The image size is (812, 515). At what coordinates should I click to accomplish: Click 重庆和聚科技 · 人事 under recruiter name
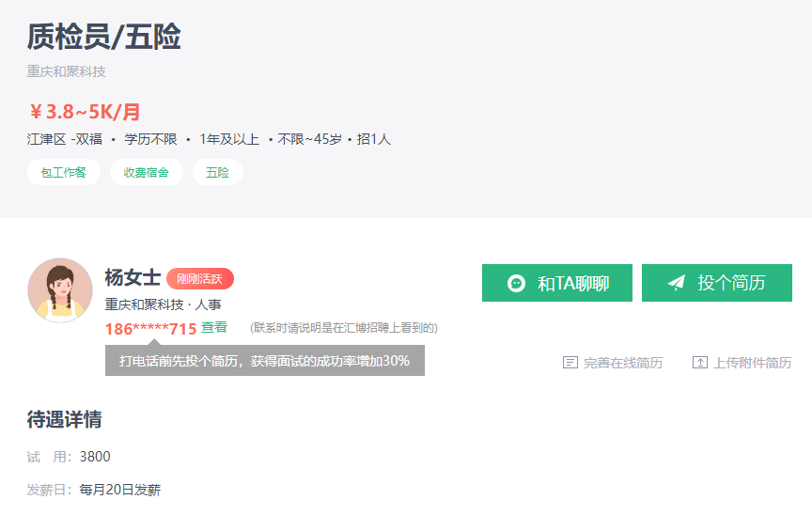[x=164, y=304]
